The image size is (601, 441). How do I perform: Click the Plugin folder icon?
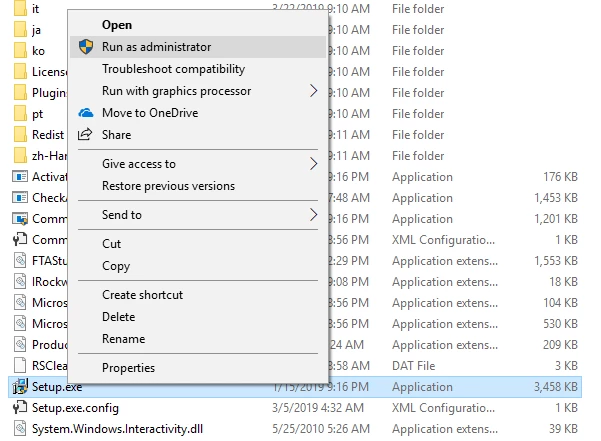[x=20, y=92]
